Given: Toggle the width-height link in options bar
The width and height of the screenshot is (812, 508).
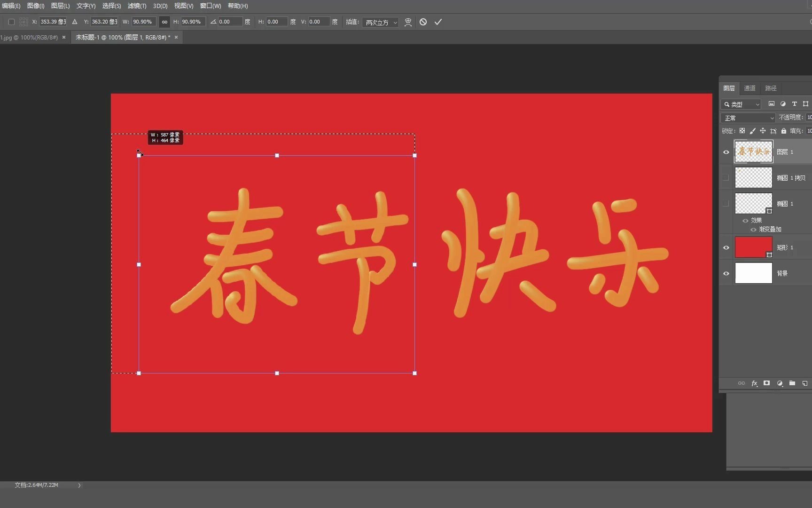Looking at the screenshot, I should tap(164, 22).
